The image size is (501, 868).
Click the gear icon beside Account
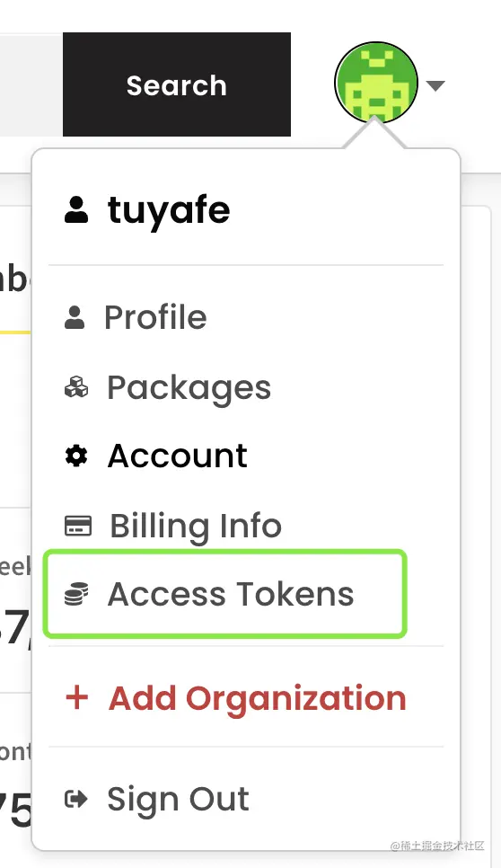tap(76, 456)
